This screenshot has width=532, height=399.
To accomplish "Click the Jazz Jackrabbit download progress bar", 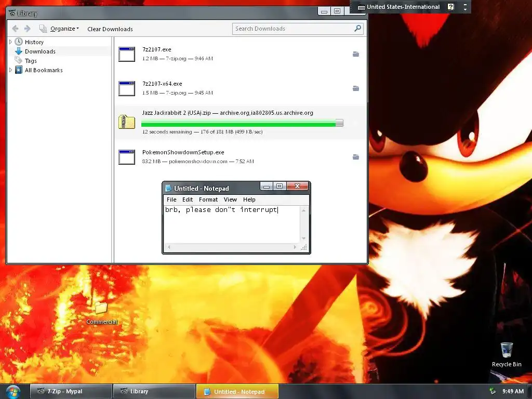I will coord(242,123).
